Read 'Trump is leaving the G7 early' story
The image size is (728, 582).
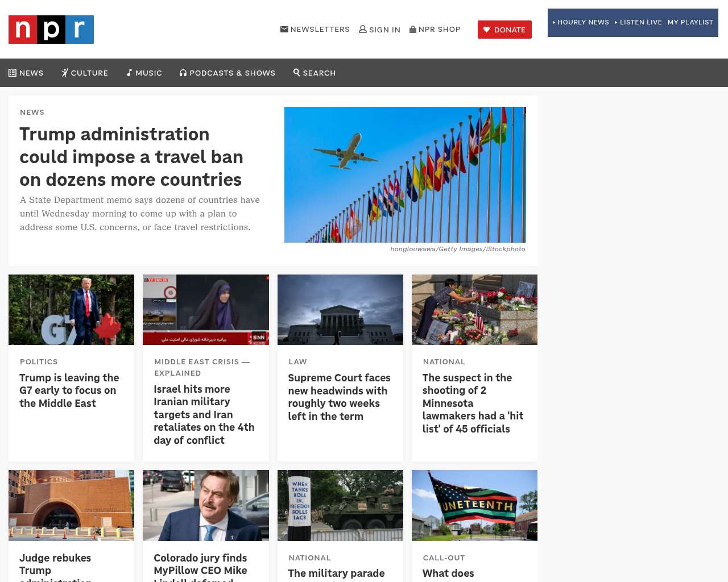point(69,390)
